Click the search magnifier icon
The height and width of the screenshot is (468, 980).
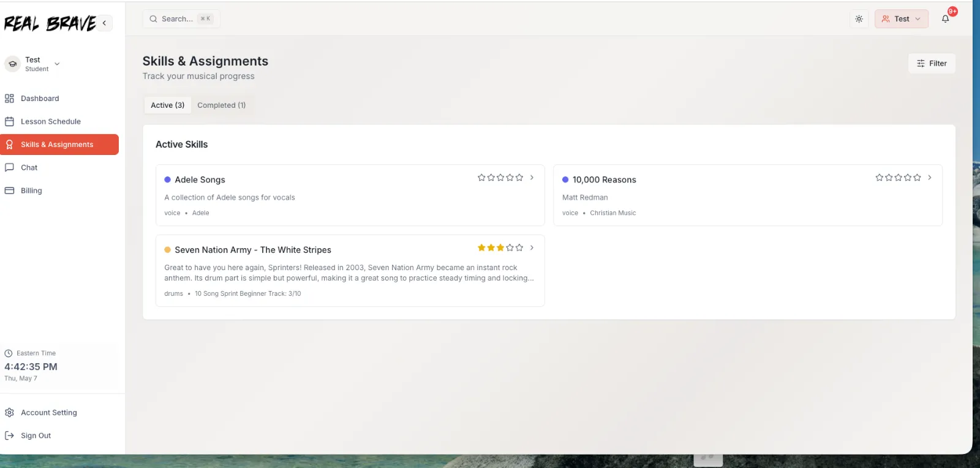[x=153, y=19]
